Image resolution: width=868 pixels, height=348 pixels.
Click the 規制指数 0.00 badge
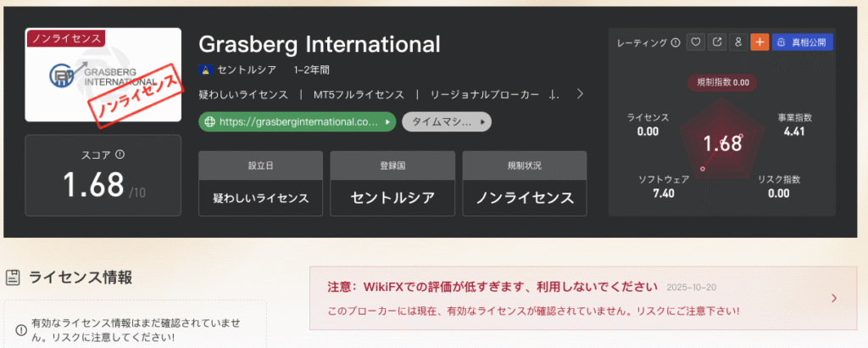pyautogui.click(x=723, y=82)
